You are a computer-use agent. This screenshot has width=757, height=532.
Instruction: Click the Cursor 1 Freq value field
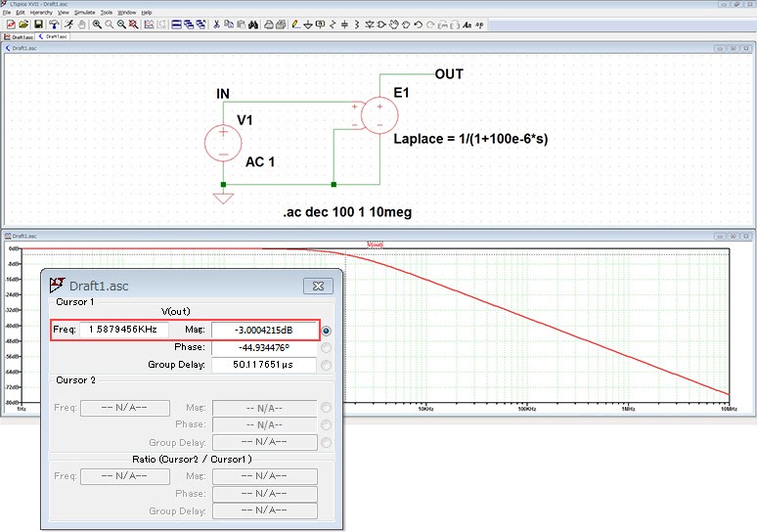coord(124,331)
